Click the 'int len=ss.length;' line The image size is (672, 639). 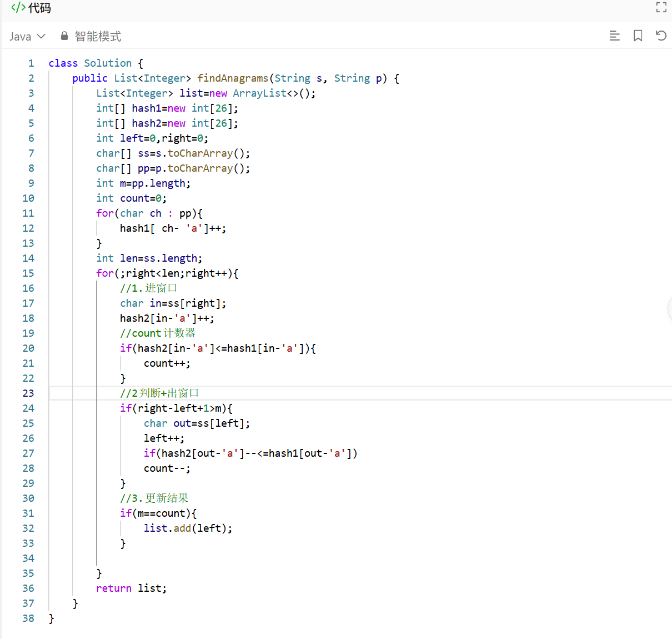(149, 258)
